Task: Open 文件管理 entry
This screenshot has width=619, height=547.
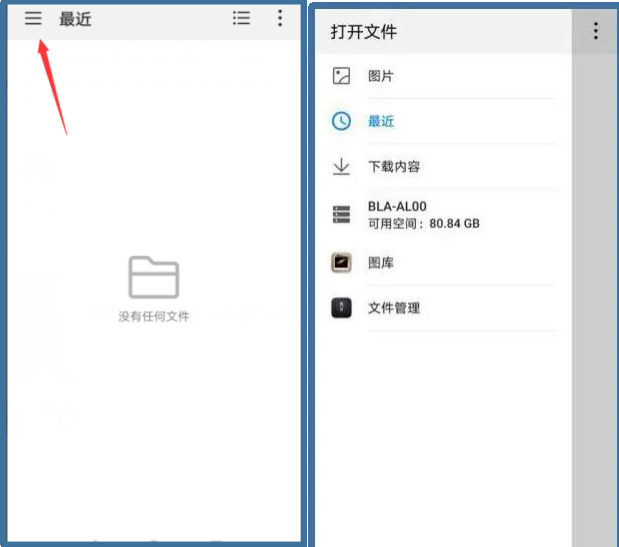Action: (442, 307)
